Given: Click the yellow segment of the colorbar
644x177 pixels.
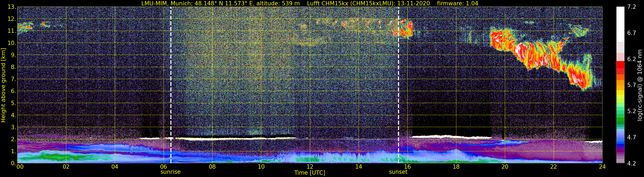Looking at the screenshot, I should [620, 93].
